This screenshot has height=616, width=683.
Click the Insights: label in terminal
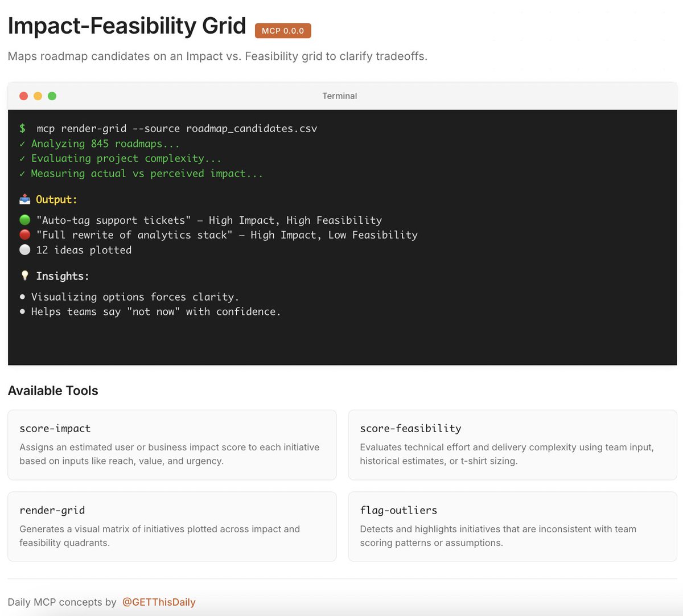click(63, 276)
